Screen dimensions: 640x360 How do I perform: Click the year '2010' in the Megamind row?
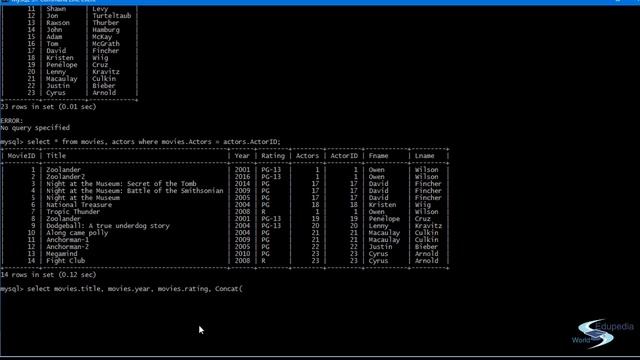tap(242, 254)
